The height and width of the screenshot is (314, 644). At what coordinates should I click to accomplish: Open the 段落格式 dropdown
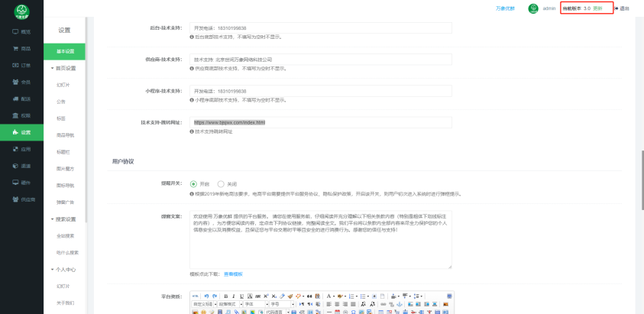click(x=230, y=304)
